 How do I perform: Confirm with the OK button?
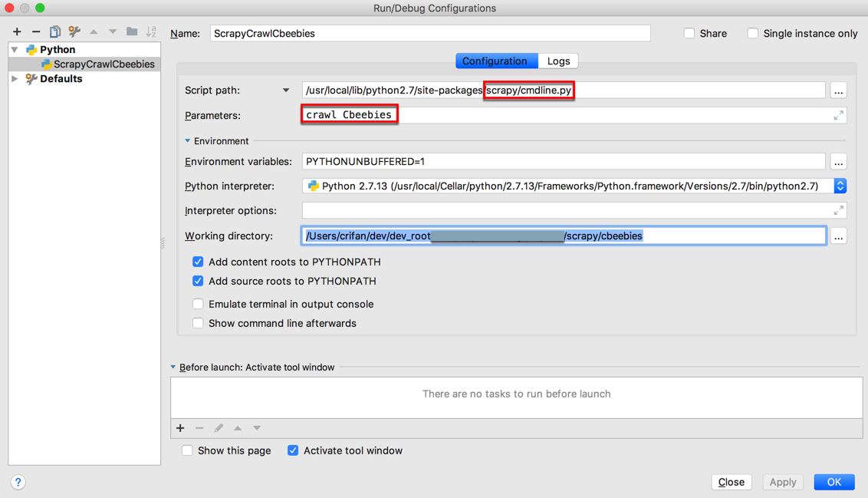pyautogui.click(x=834, y=482)
